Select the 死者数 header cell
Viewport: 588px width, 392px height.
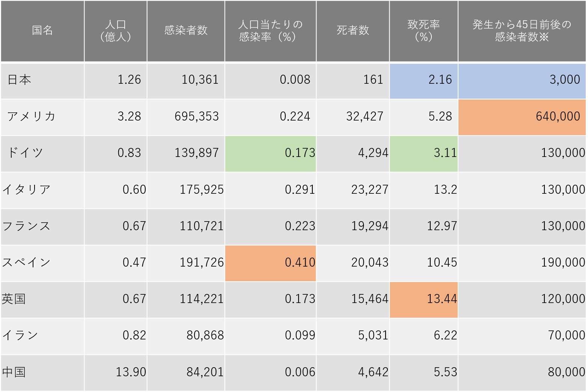pyautogui.click(x=353, y=31)
